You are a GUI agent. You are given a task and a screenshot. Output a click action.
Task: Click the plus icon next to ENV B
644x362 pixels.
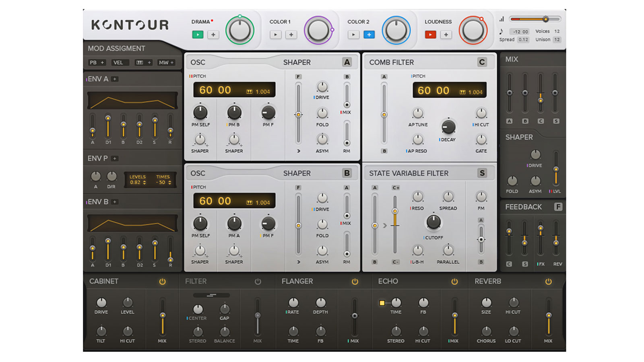[x=115, y=202]
